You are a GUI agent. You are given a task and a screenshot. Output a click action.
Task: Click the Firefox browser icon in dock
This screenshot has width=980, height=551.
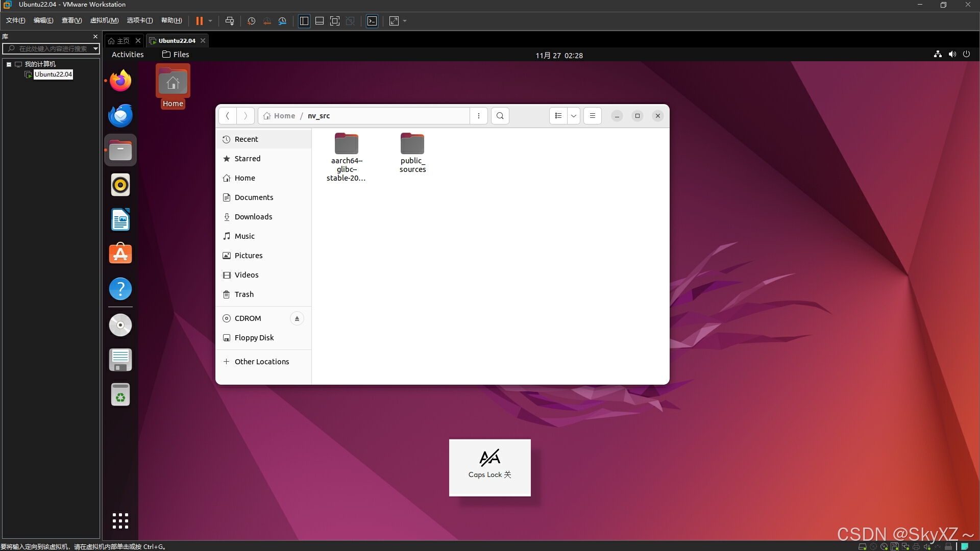coord(120,80)
